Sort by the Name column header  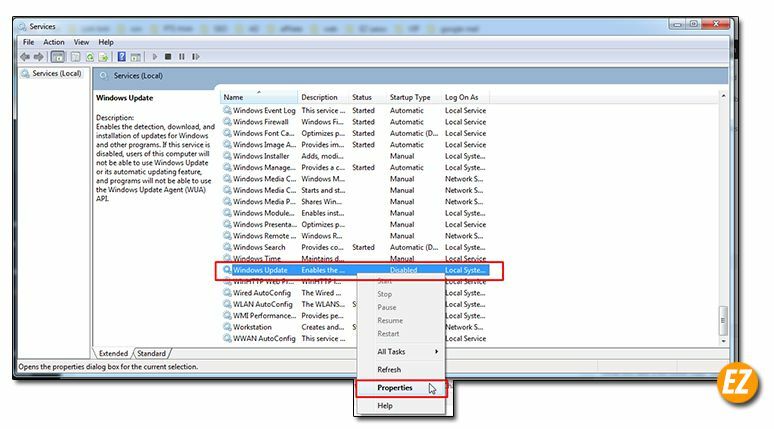[x=259, y=97]
